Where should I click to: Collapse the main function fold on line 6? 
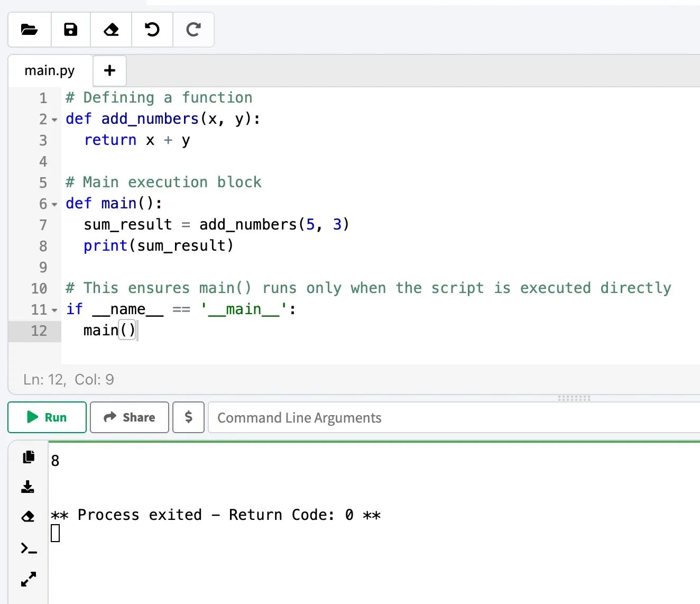point(54,205)
